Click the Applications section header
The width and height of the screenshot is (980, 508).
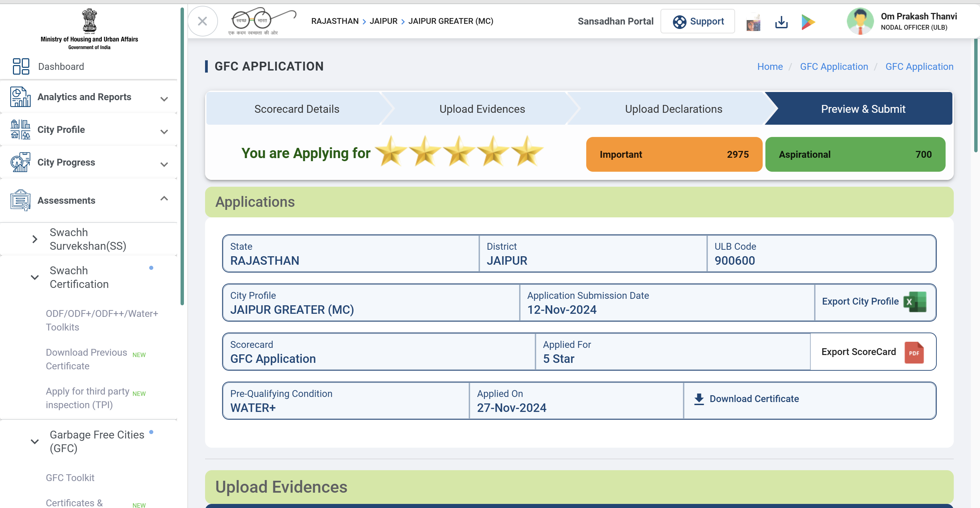tap(579, 202)
